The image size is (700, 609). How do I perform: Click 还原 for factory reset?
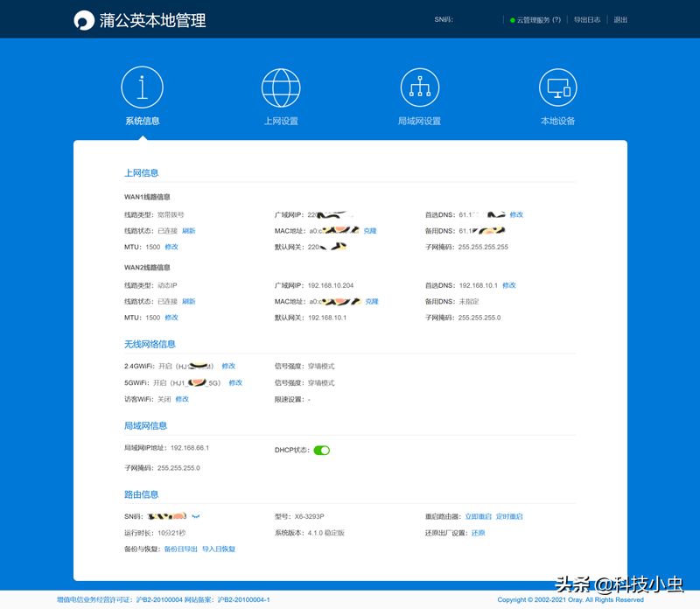pos(478,533)
